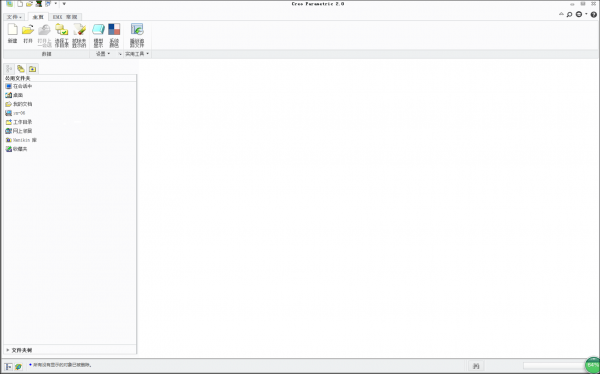
Task: Switch to the EMX ribbon tab
Action: 65,17
